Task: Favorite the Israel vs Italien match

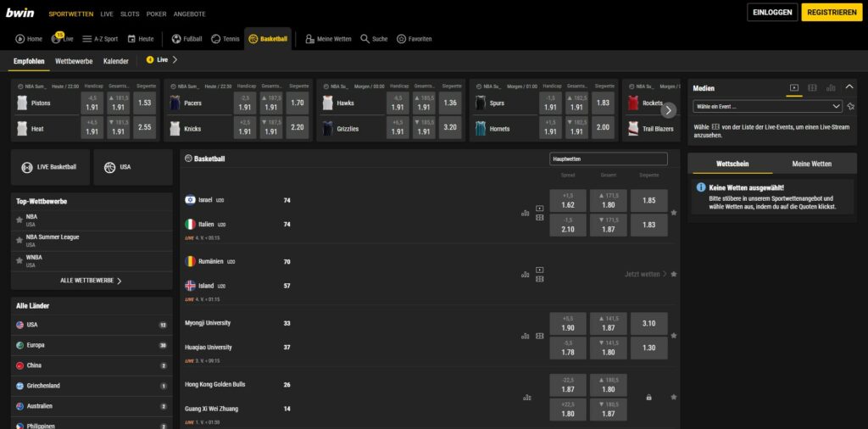Action: pos(674,213)
